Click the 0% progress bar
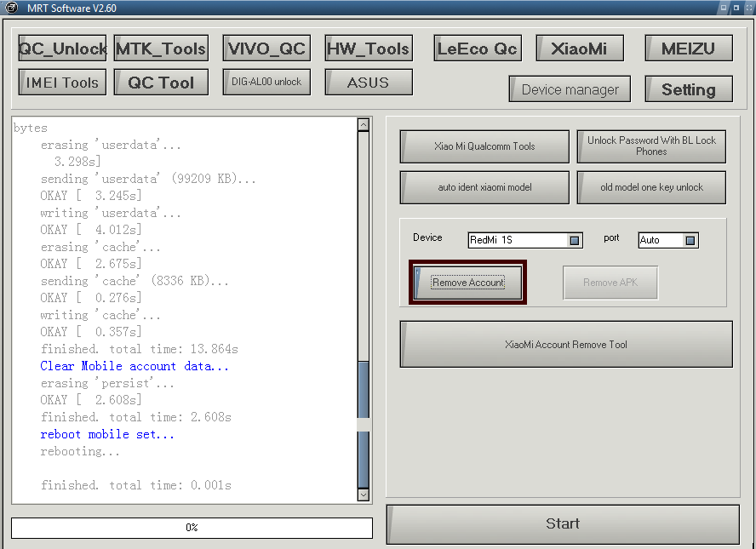Image resolution: width=756 pixels, height=549 pixels. (192, 528)
